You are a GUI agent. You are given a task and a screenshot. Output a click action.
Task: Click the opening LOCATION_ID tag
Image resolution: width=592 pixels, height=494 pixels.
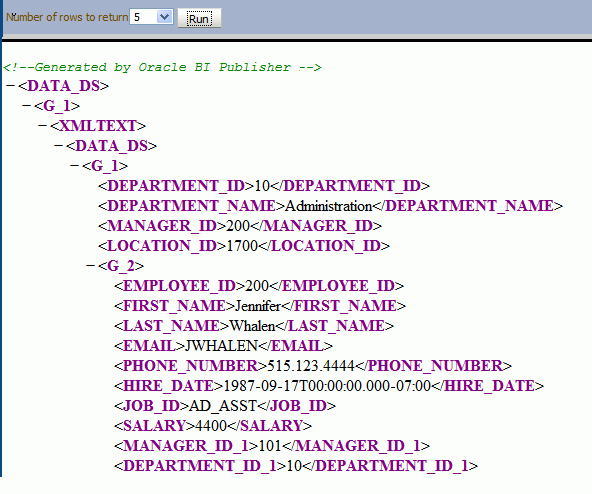pyautogui.click(x=162, y=246)
